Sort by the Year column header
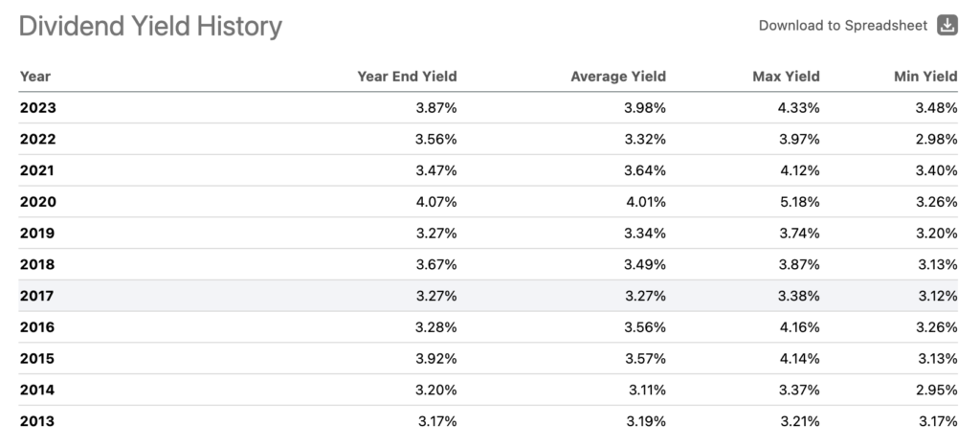Screen dimensions: 980x447 (35, 77)
